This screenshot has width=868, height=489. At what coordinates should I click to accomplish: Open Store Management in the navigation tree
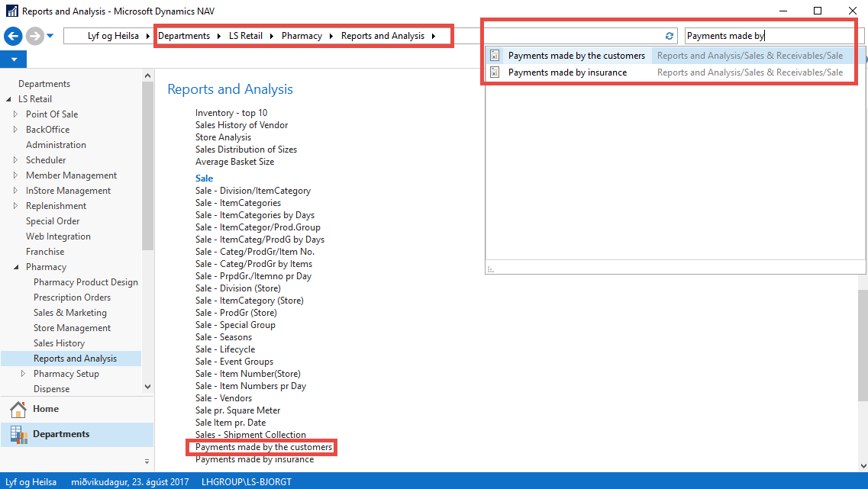(x=72, y=328)
